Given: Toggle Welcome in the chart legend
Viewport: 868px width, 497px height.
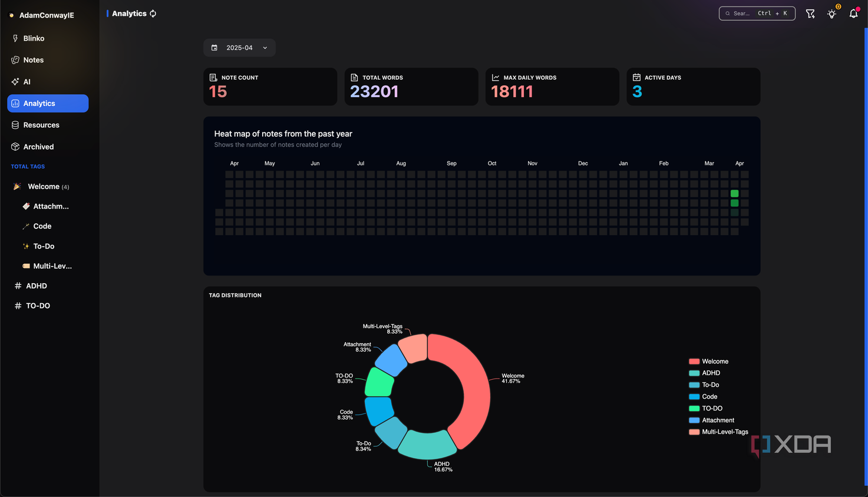Looking at the screenshot, I should (x=708, y=362).
